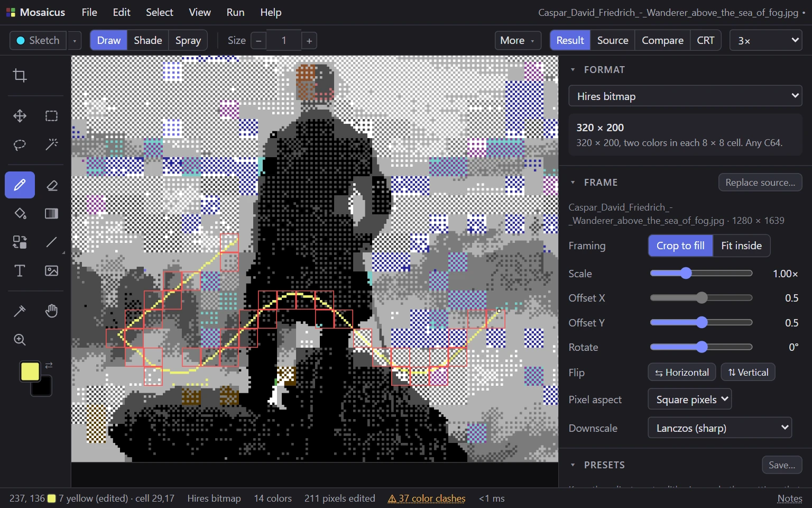Click the Replace source... button
The image size is (812, 508).
point(760,182)
